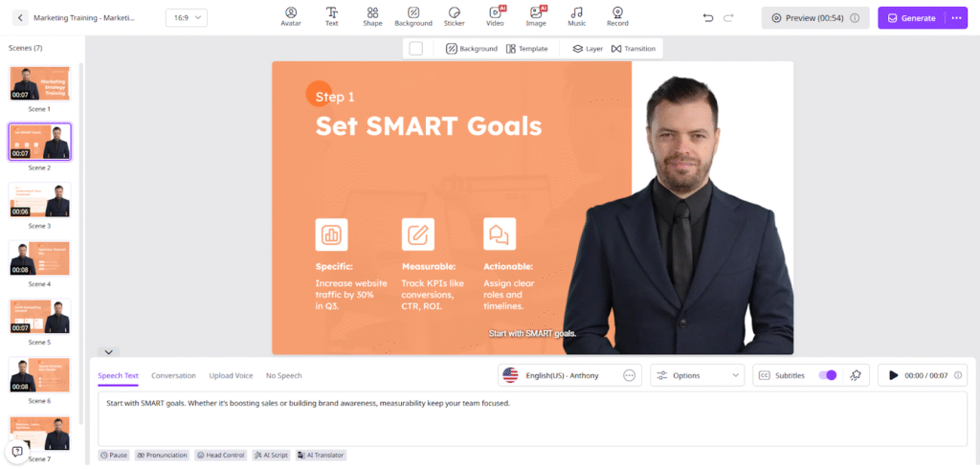
Task: Toggle the Subtitles switch off
Action: point(828,375)
